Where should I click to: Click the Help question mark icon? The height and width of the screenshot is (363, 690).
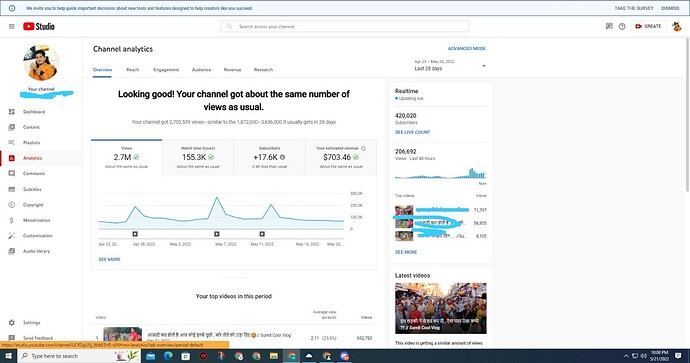[x=622, y=26]
